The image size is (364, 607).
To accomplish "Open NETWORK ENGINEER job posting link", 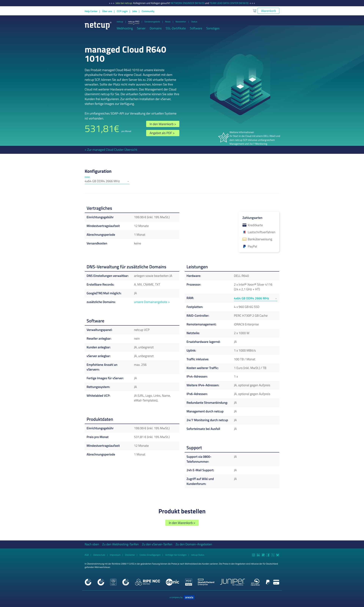I will [x=187, y=3].
